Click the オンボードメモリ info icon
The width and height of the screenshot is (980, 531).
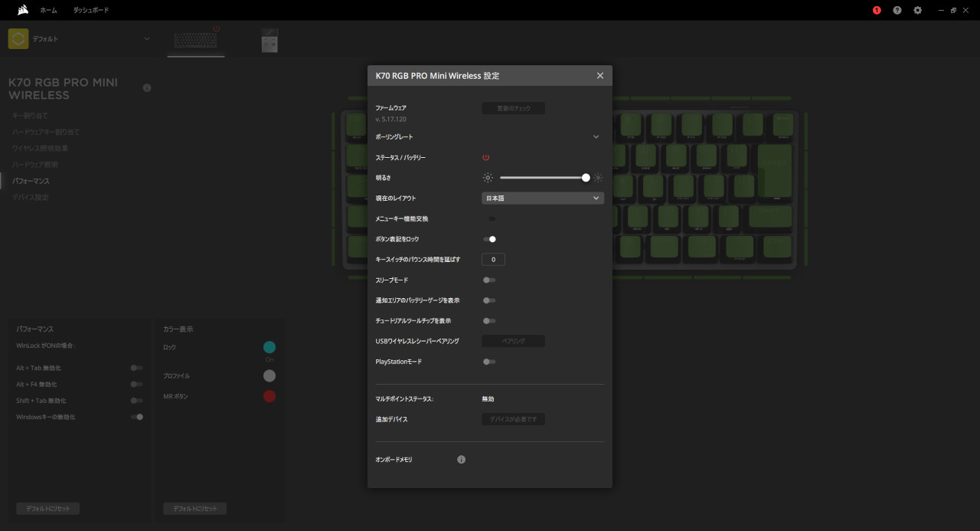coord(462,460)
